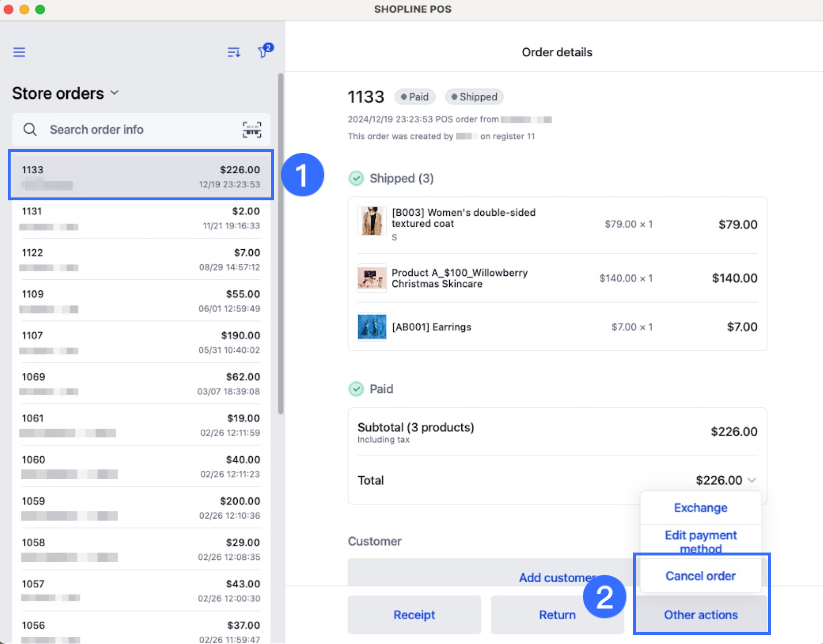
Task: Expand the Total amount chevron
Action: (x=752, y=480)
